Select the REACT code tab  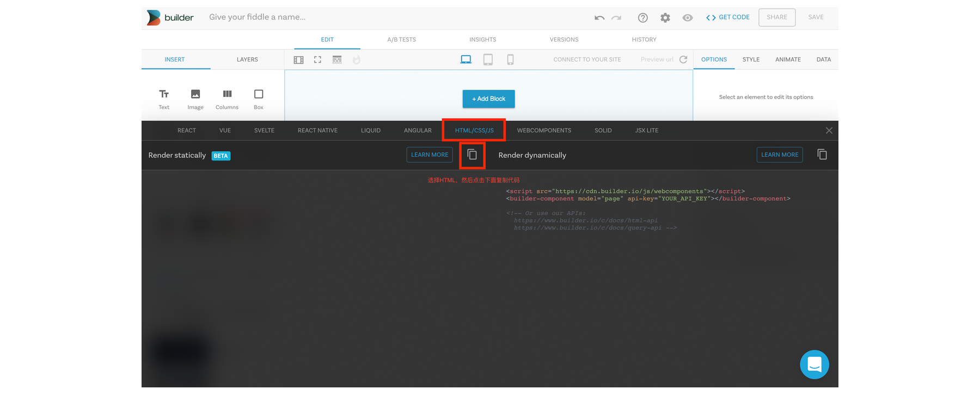coord(187,131)
